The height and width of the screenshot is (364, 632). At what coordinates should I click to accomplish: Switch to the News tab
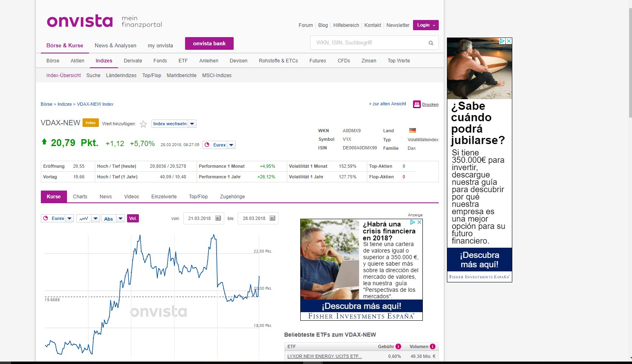[x=106, y=197]
